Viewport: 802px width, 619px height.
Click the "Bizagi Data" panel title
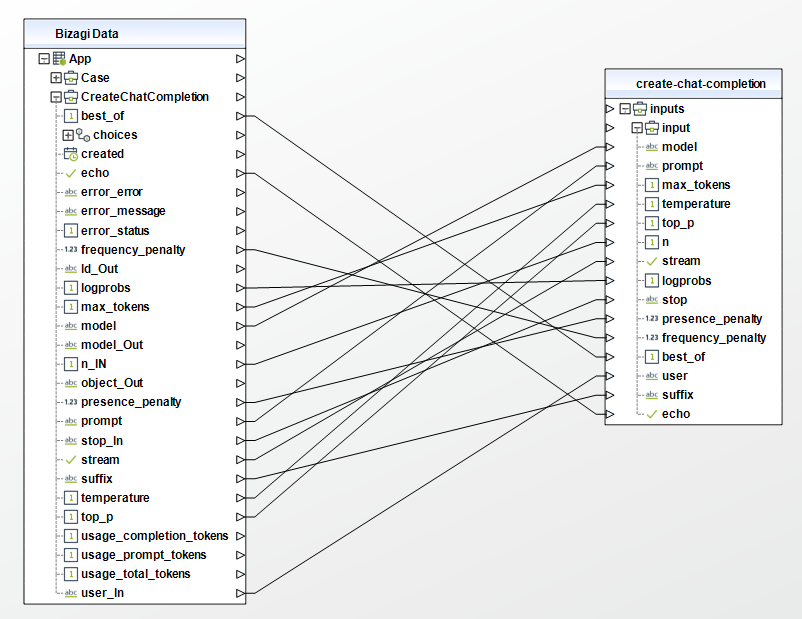pos(87,34)
